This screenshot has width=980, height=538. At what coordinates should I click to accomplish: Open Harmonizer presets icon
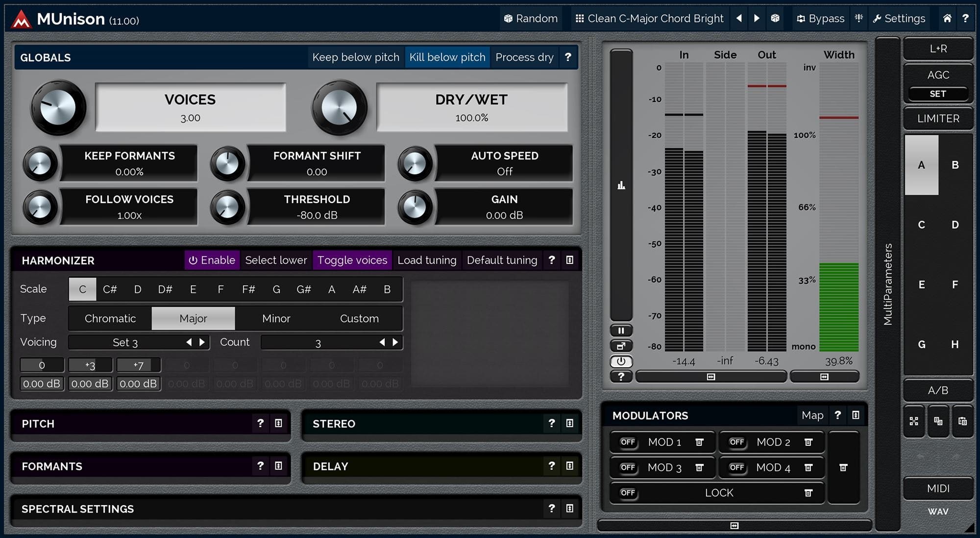tap(569, 260)
